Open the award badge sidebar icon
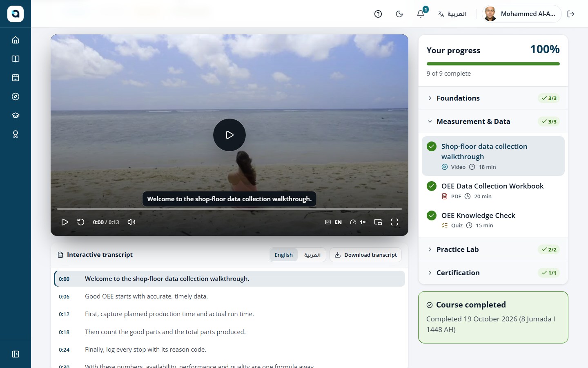The height and width of the screenshot is (368, 588). [x=16, y=134]
